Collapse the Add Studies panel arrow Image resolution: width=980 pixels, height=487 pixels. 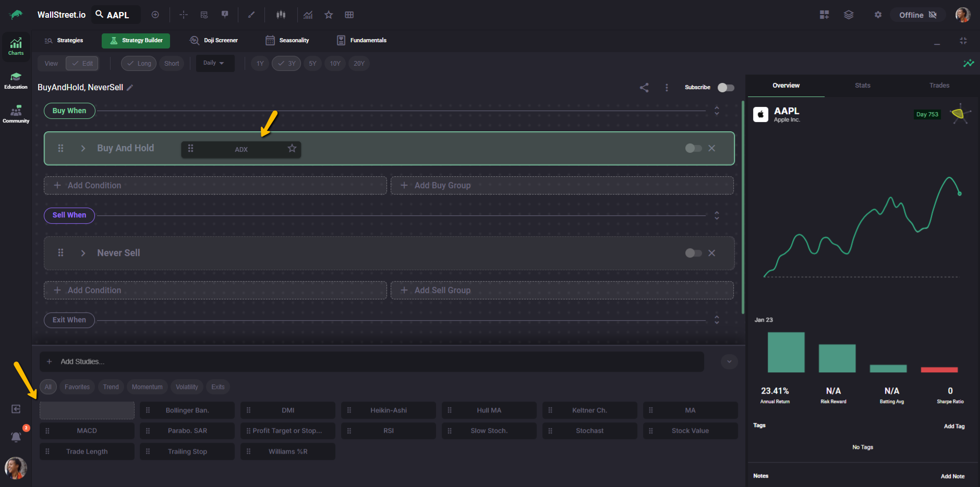729,361
